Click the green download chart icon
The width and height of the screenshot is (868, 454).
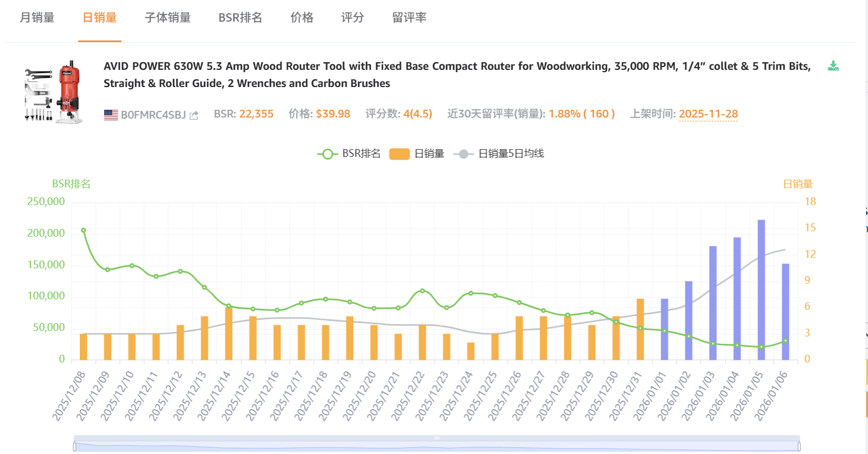click(x=833, y=66)
